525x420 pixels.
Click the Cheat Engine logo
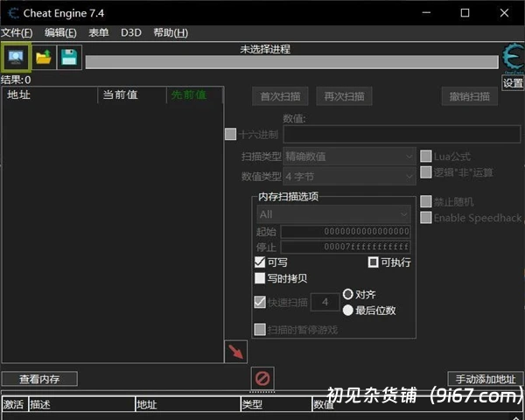(513, 58)
